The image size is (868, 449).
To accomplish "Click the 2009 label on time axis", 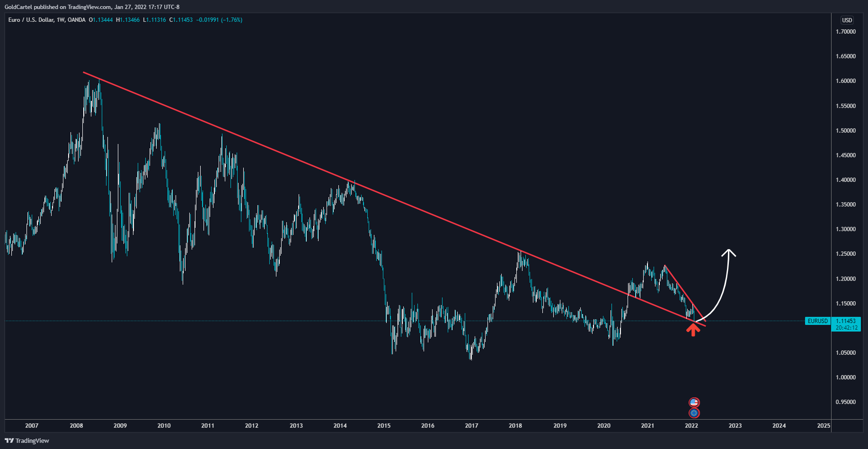I will click(x=120, y=425).
